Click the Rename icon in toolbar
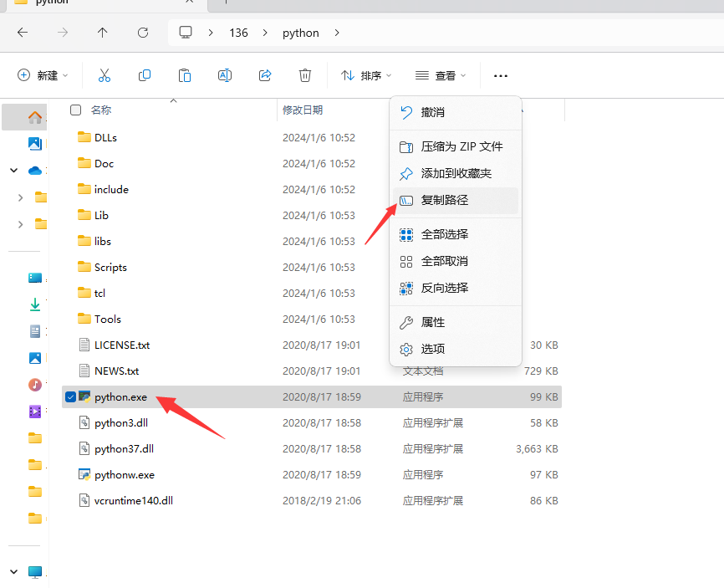724x588 pixels. pos(225,75)
